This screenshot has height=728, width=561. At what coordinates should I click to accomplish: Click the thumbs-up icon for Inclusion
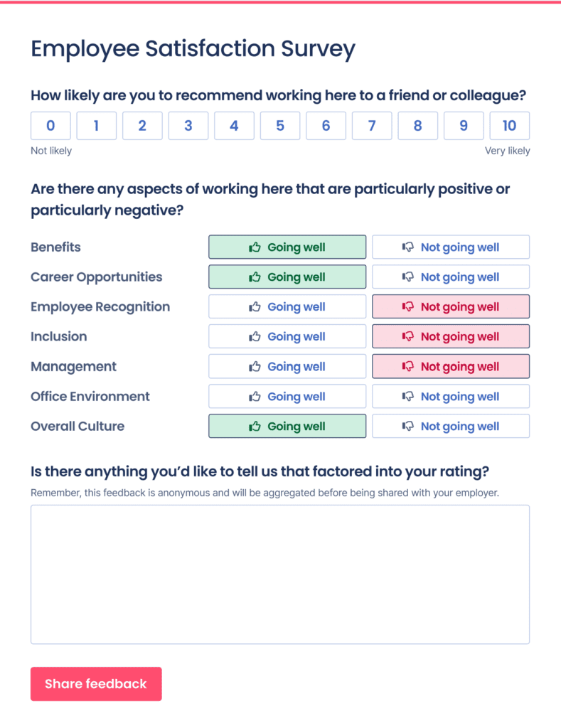pyautogui.click(x=255, y=336)
